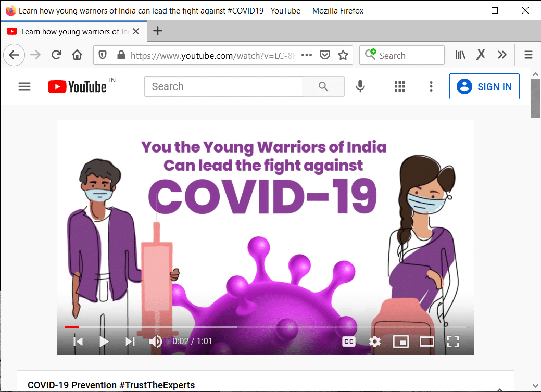Viewport: 541px width, 392px height.
Task: Open the page actions ellipsis menu
Action: coord(307,55)
